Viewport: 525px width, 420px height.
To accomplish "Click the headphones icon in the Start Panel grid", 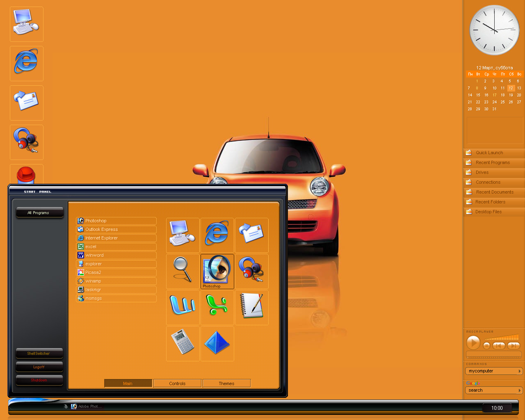I will tap(251, 271).
